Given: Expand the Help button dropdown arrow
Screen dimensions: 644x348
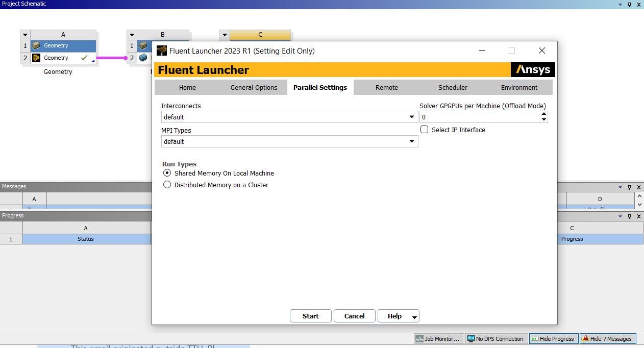Looking at the screenshot, I should (414, 317).
